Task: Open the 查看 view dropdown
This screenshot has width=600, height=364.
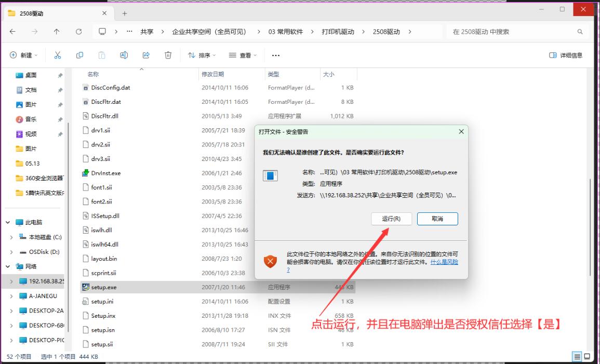Action: [x=243, y=55]
